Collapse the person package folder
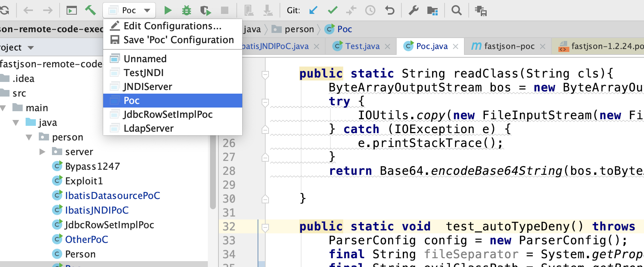 pyautogui.click(x=29, y=138)
